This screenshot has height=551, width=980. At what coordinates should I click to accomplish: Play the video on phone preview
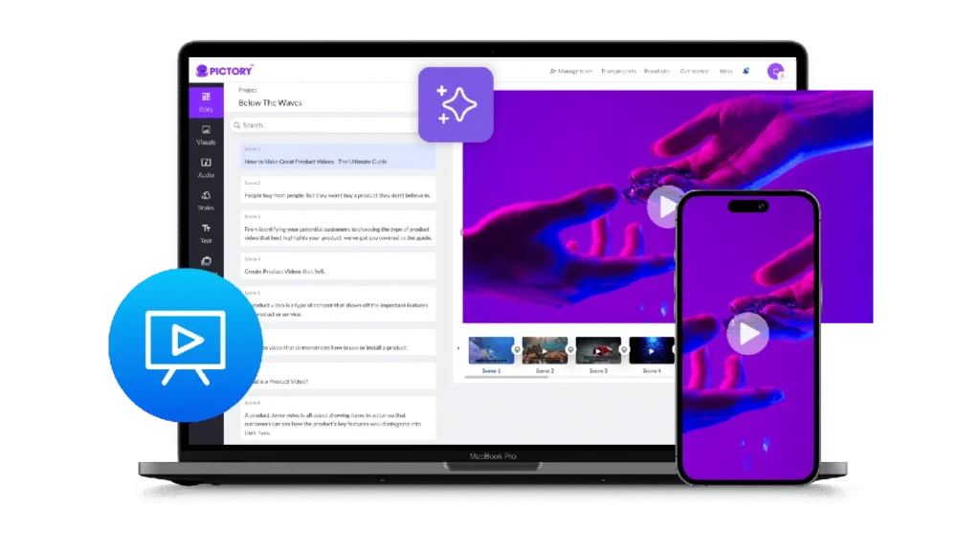tap(747, 333)
